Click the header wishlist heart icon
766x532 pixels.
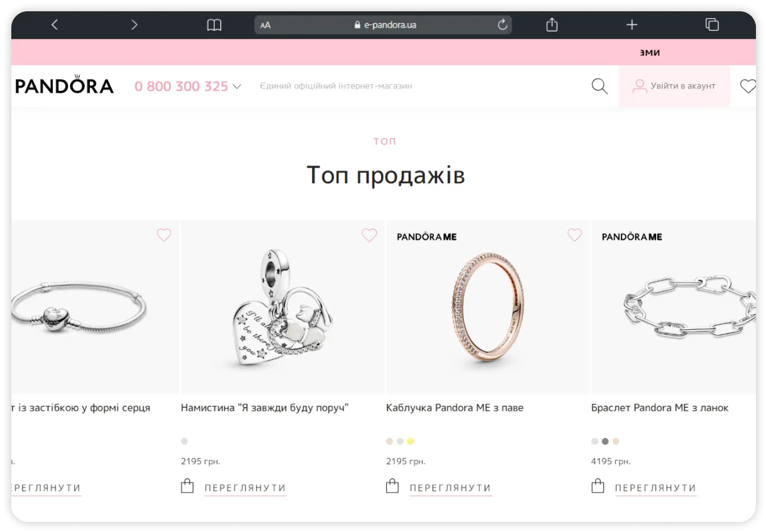coord(748,87)
